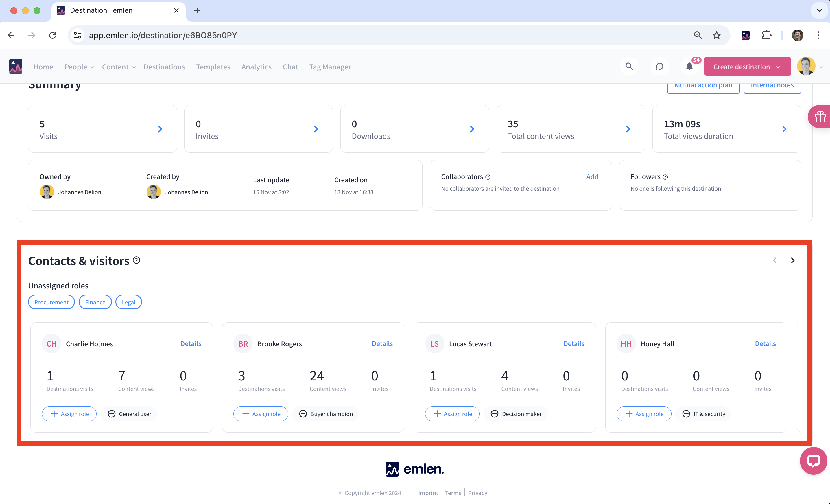Remove the Buyer champion role from Brooke Rogers
This screenshot has height=504, width=830.
click(303, 414)
